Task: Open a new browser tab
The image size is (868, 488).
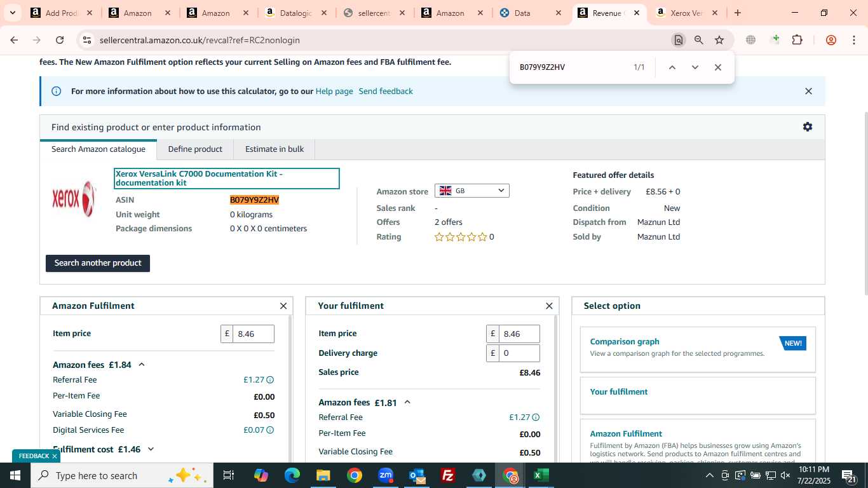Action: [x=737, y=13]
